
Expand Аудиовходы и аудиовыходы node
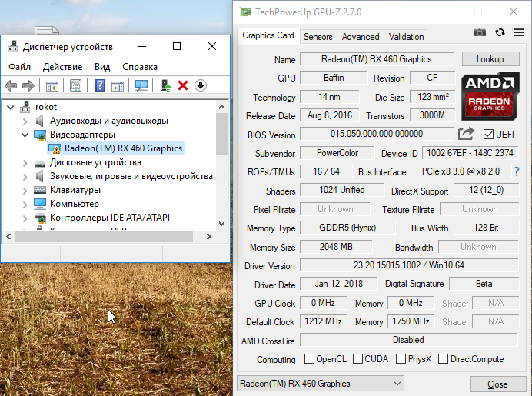coord(25,121)
